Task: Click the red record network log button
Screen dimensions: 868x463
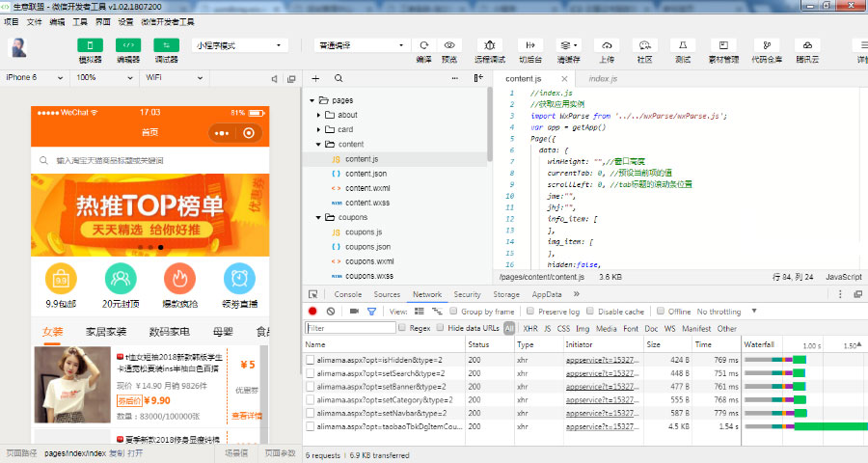Action: tap(312, 312)
